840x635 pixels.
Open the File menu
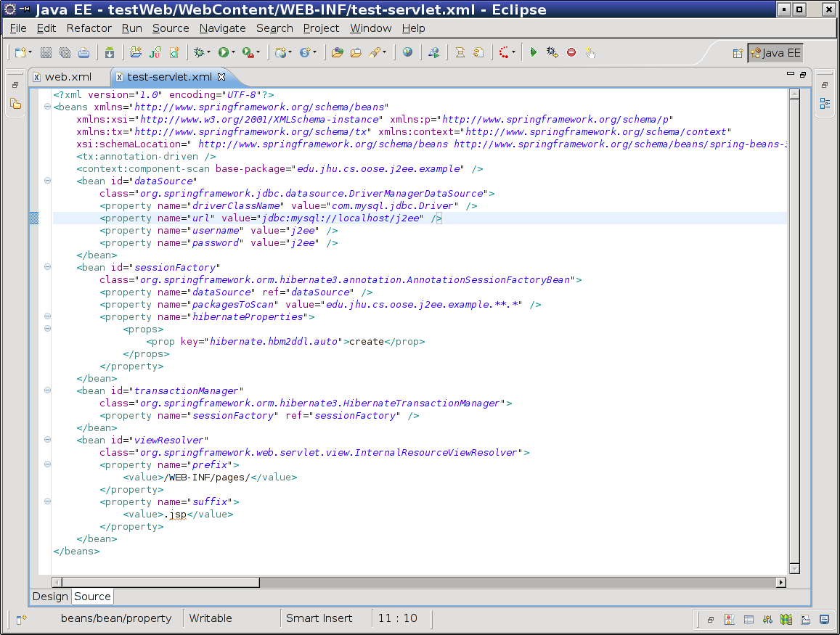point(18,28)
